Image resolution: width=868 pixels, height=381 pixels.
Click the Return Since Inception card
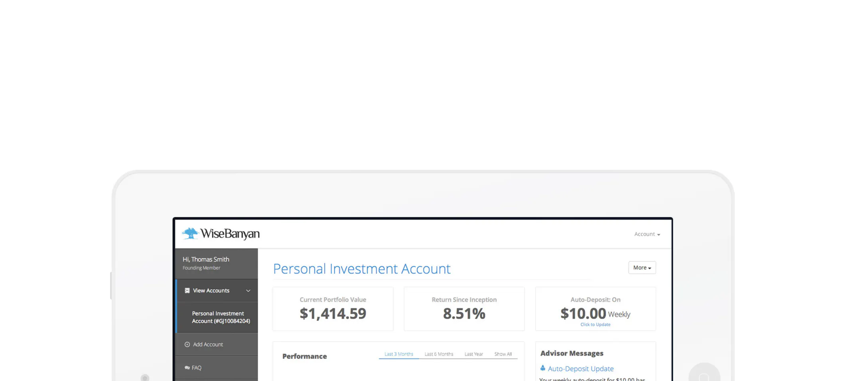click(x=464, y=309)
